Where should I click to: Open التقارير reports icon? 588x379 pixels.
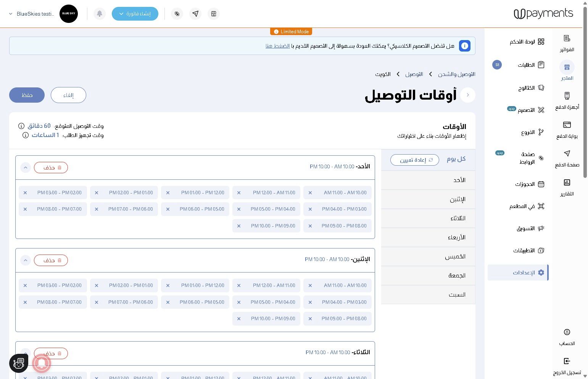(x=567, y=182)
